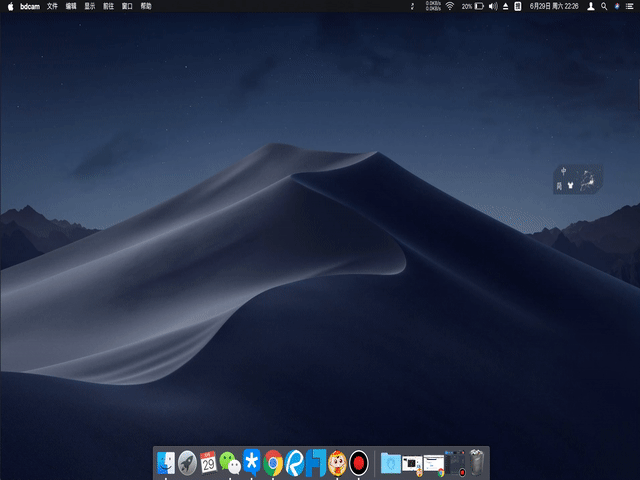640x480 pixels.
Task: Restore minimized dark recorder window in Dock
Action: (455, 463)
